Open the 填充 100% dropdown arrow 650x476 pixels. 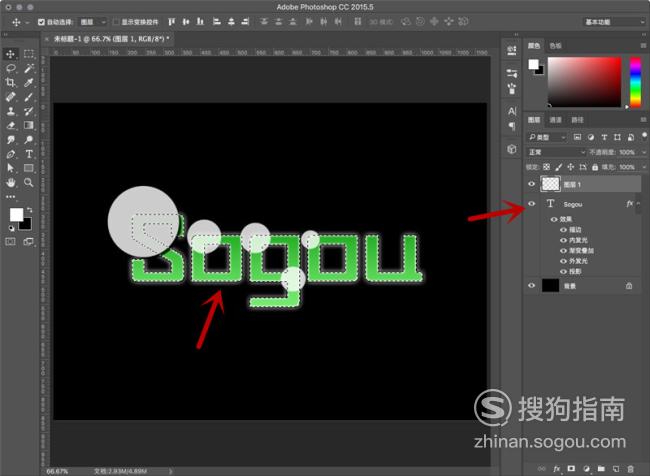644,167
